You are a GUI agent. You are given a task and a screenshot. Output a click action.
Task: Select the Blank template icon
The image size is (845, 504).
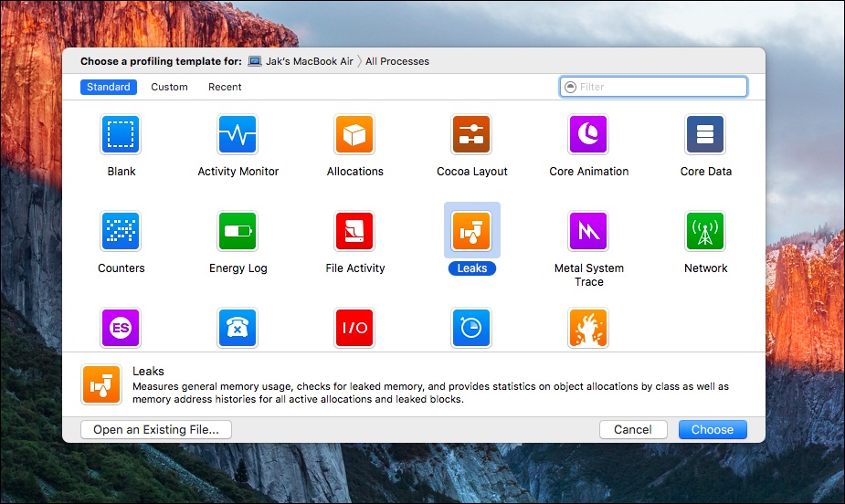click(x=121, y=134)
